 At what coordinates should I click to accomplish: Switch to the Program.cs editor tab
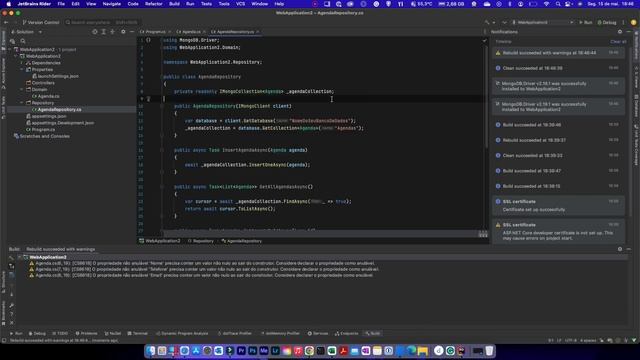pos(156,32)
